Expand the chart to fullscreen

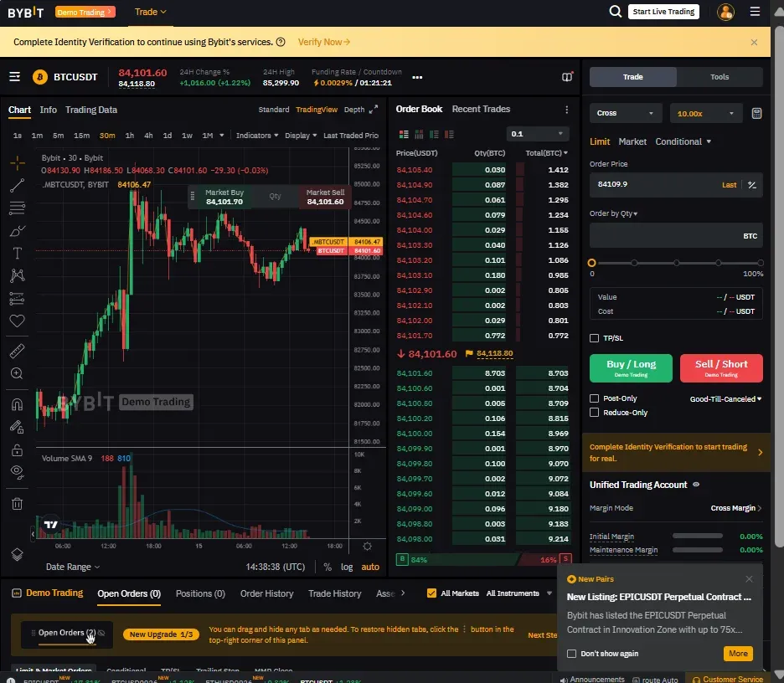pyautogui.click(x=374, y=110)
